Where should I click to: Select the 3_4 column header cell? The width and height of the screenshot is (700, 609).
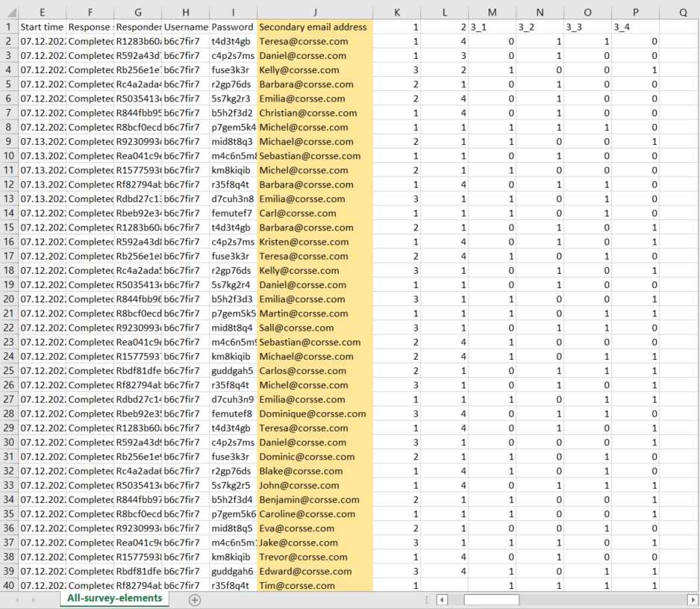pyautogui.click(x=634, y=27)
